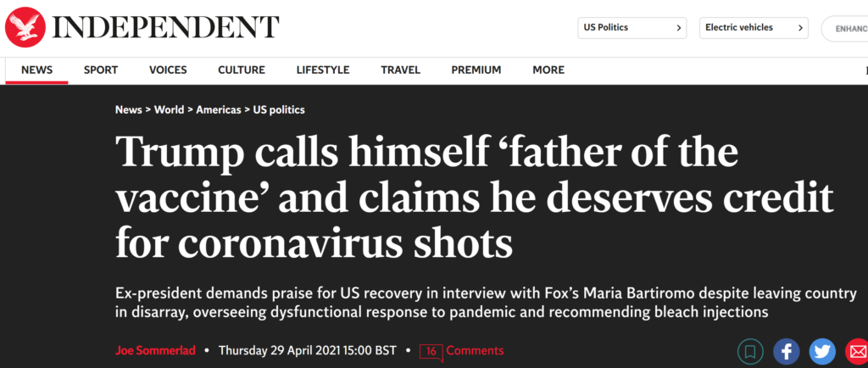Viewport: 868px width, 368px height.
Task: Open the MORE navigation menu
Action: point(548,70)
